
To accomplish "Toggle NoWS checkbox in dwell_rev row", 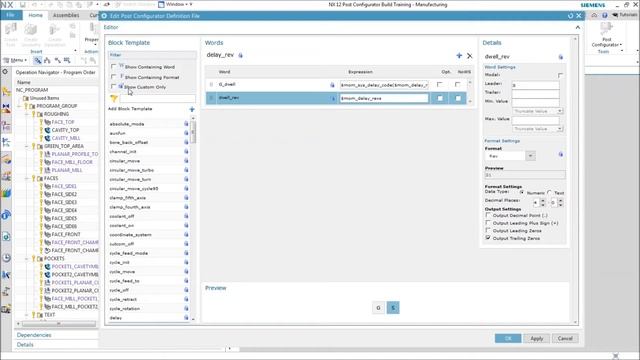I will [458, 98].
